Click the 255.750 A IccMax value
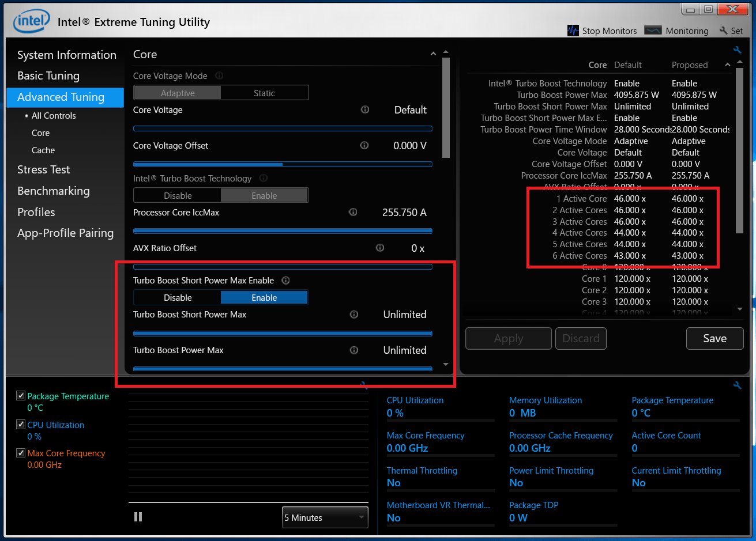This screenshot has width=756, height=541. click(404, 212)
